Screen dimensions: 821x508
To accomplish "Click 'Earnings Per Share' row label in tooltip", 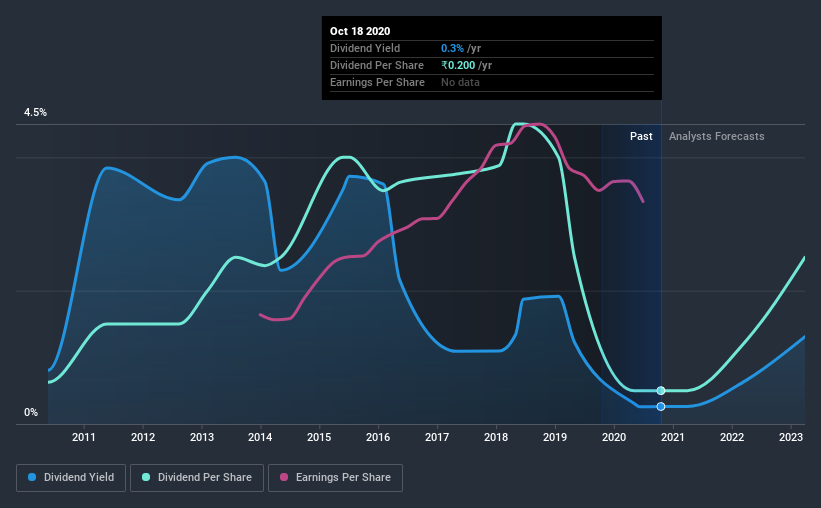I will point(378,82).
